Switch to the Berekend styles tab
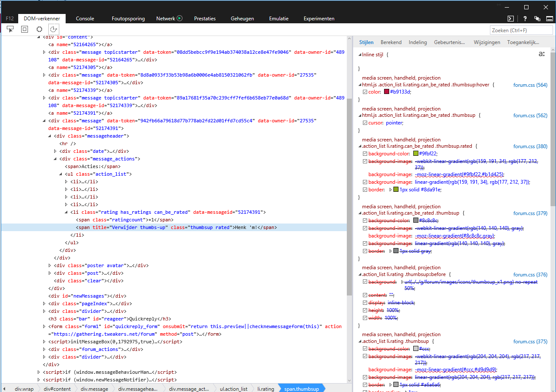 [x=391, y=42]
